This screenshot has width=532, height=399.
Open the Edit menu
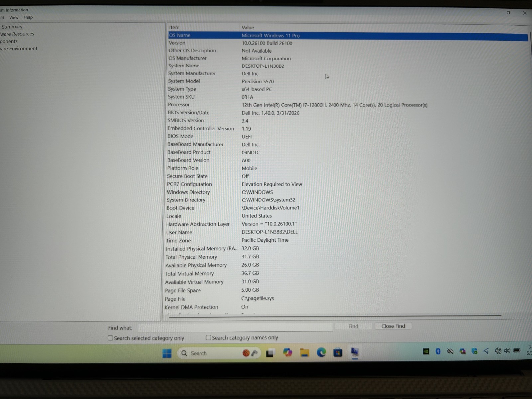pos(2,17)
